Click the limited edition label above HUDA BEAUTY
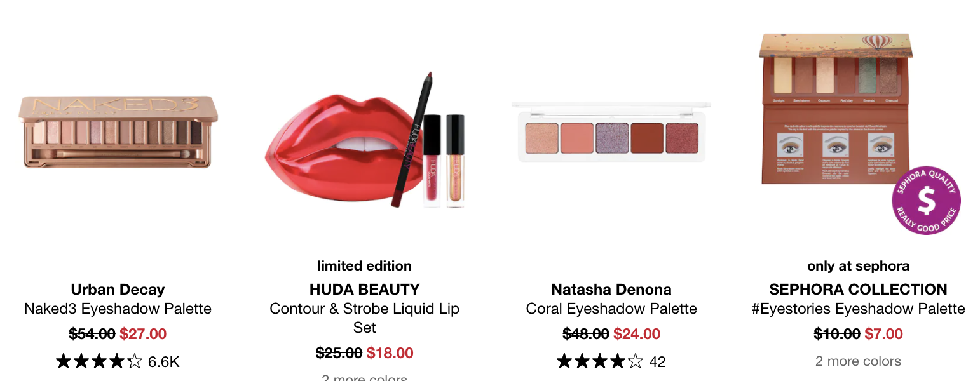Viewport: 980px width, 381px height. pyautogui.click(x=365, y=266)
